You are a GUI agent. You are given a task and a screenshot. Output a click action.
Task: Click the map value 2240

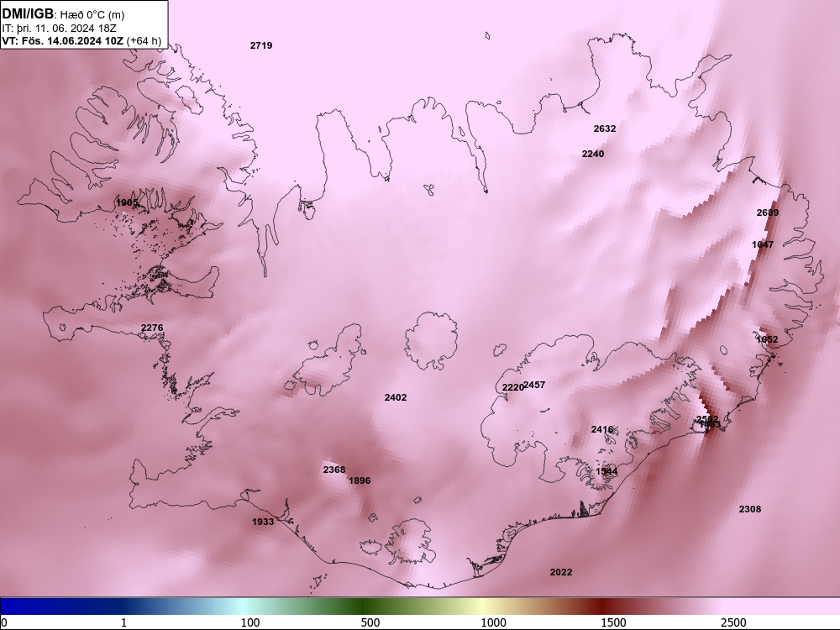click(x=592, y=154)
